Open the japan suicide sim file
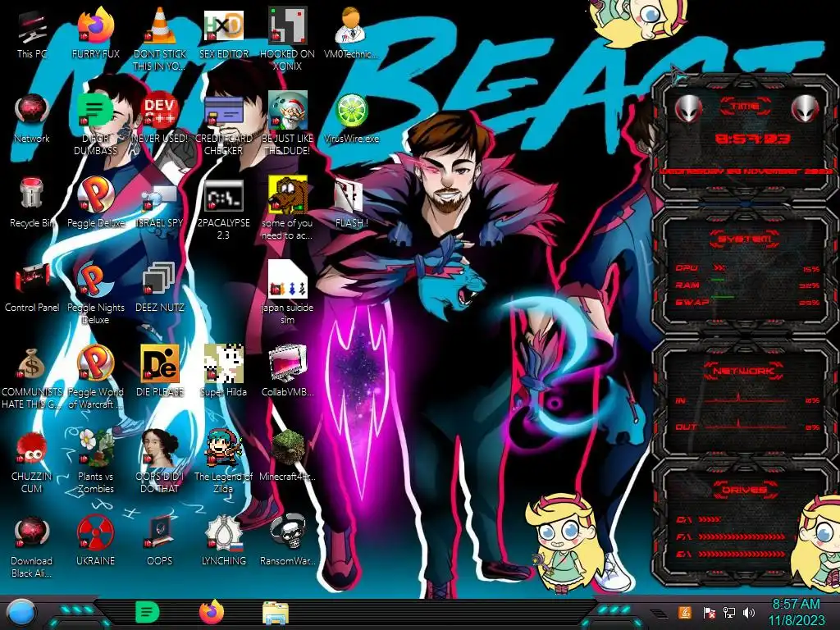 [x=288, y=294]
